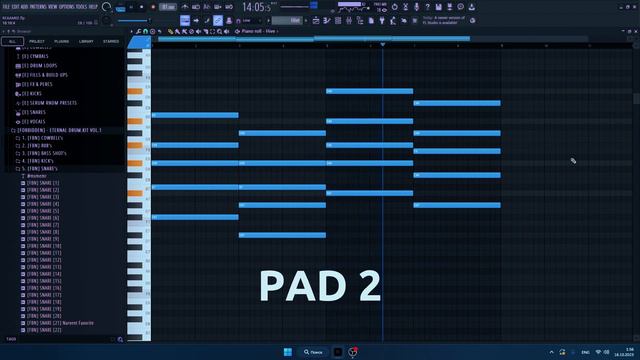Expand the [E] FILLS & BUILD UPS folder

44,75
